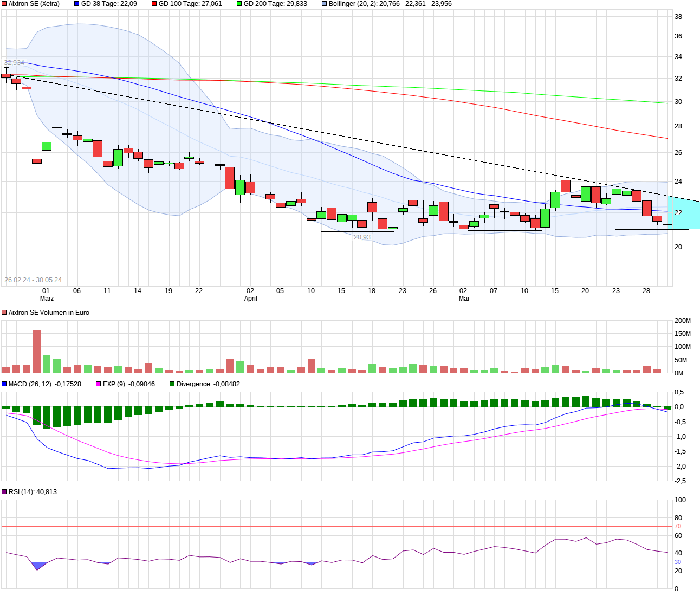Click the price axis value 34
The image size is (700, 596).
(678, 57)
